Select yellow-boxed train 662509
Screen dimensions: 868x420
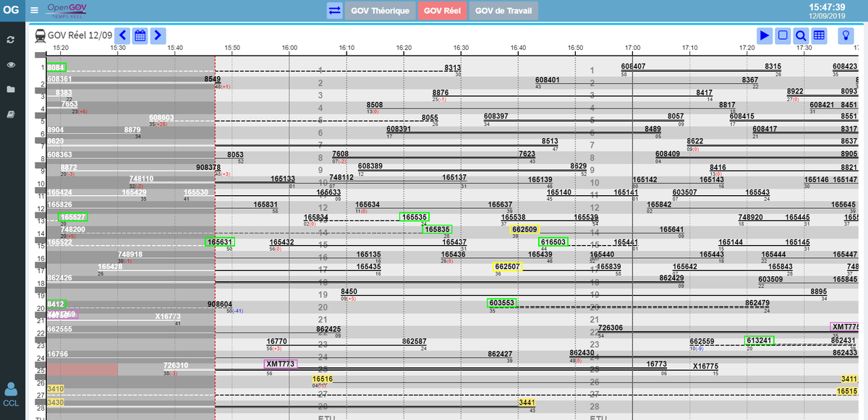525,229
